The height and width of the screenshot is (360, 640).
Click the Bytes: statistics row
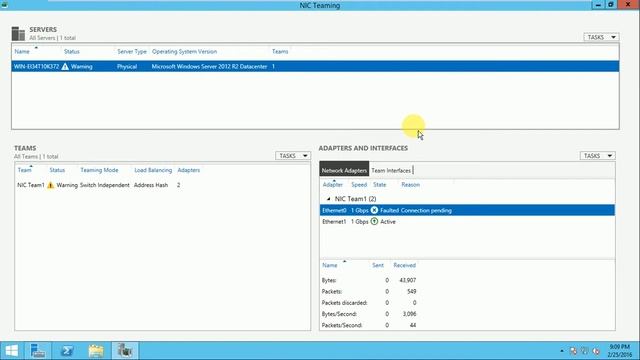pos(369,280)
